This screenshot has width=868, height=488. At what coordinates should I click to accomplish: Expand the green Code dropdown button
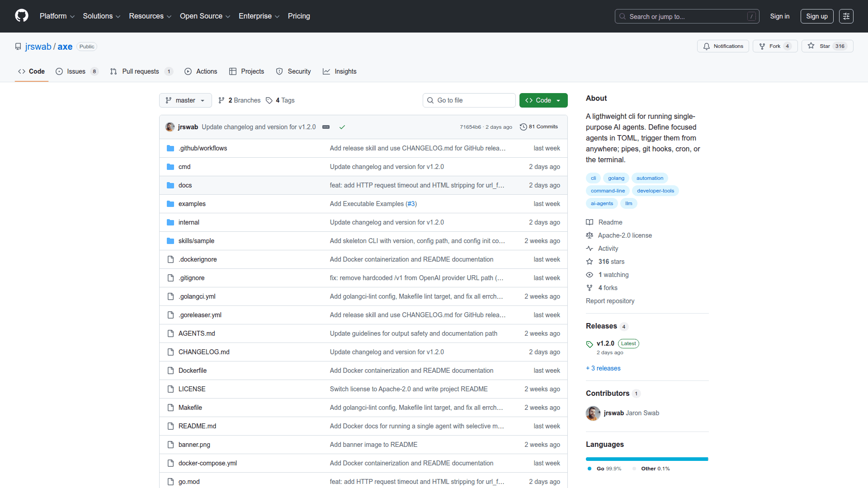click(543, 100)
